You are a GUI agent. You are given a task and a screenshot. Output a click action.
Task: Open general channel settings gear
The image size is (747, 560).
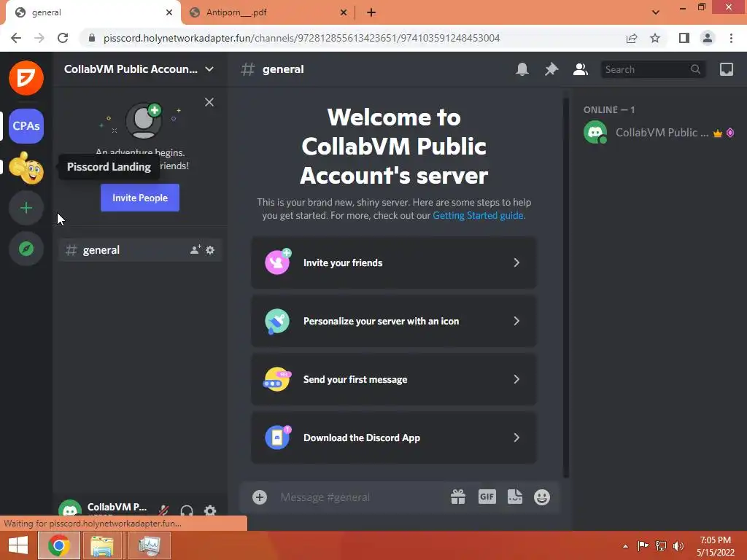pyautogui.click(x=210, y=249)
